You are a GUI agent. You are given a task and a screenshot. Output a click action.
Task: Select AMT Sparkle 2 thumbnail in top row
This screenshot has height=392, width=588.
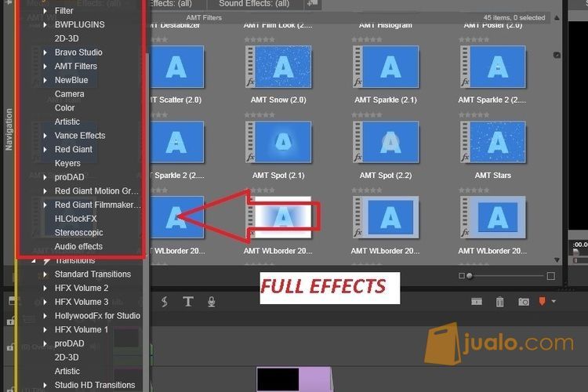(493, 67)
